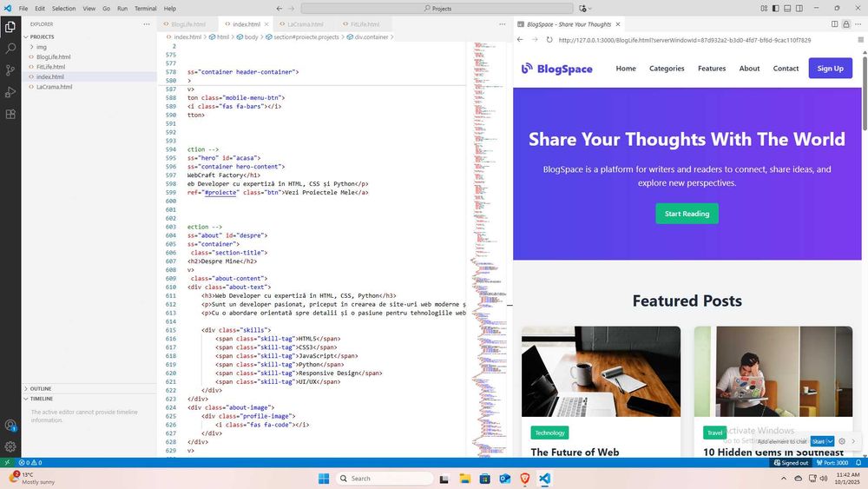The image size is (868, 489).
Task: Toggle the secondary side bar visibility
Action: click(x=799, y=9)
